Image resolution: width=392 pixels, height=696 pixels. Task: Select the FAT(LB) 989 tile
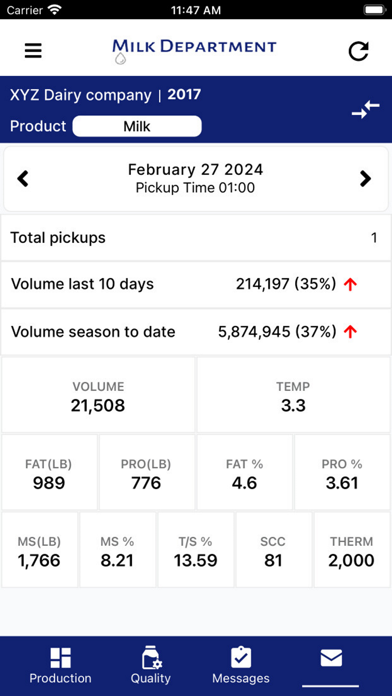49,472
